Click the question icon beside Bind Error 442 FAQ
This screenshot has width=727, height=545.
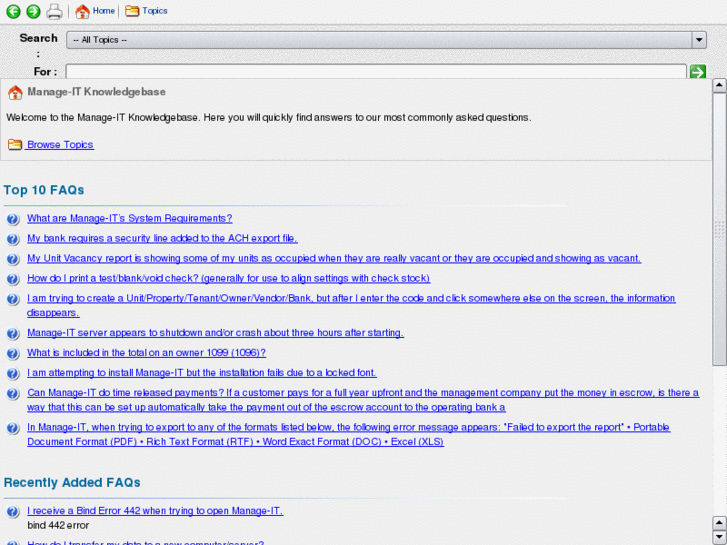[13, 512]
